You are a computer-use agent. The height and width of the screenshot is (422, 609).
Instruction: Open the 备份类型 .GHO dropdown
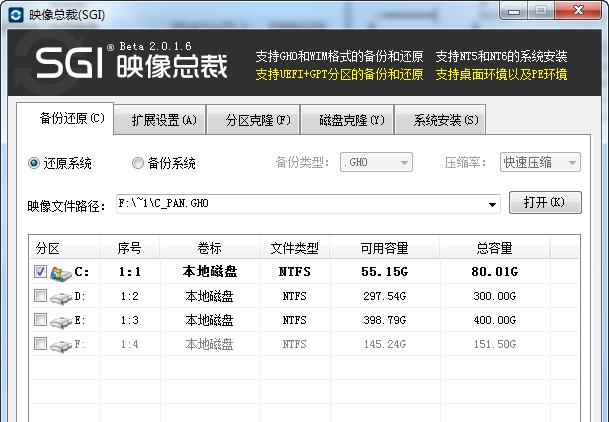click(x=376, y=162)
